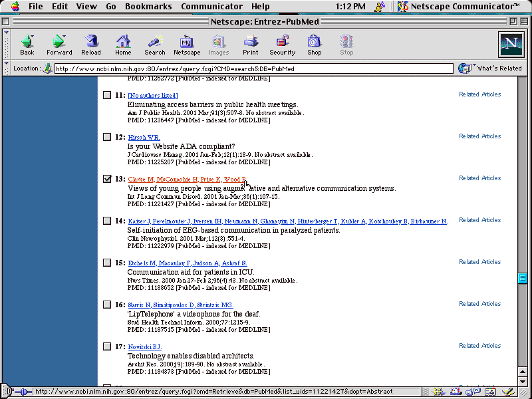Click the Apple menu icon
Viewport: 532px width, 399px height.
pyautogui.click(x=15, y=6)
